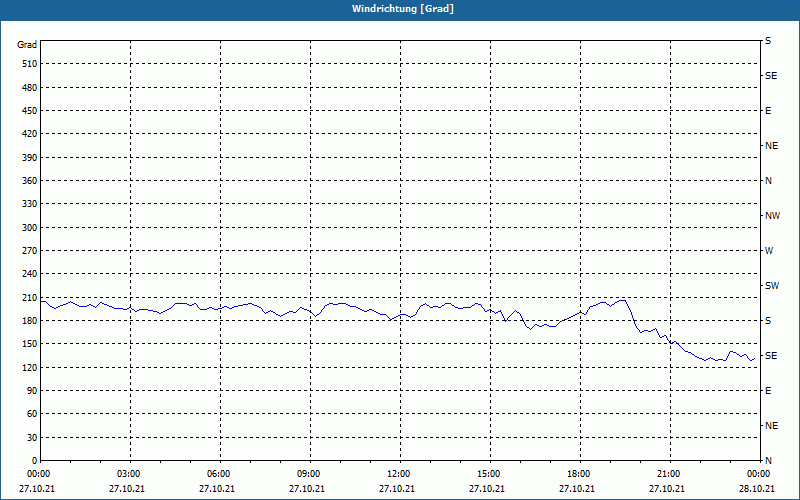The width and height of the screenshot is (800, 500).
Task: Click the 210 y-axis value
Action: point(30,297)
